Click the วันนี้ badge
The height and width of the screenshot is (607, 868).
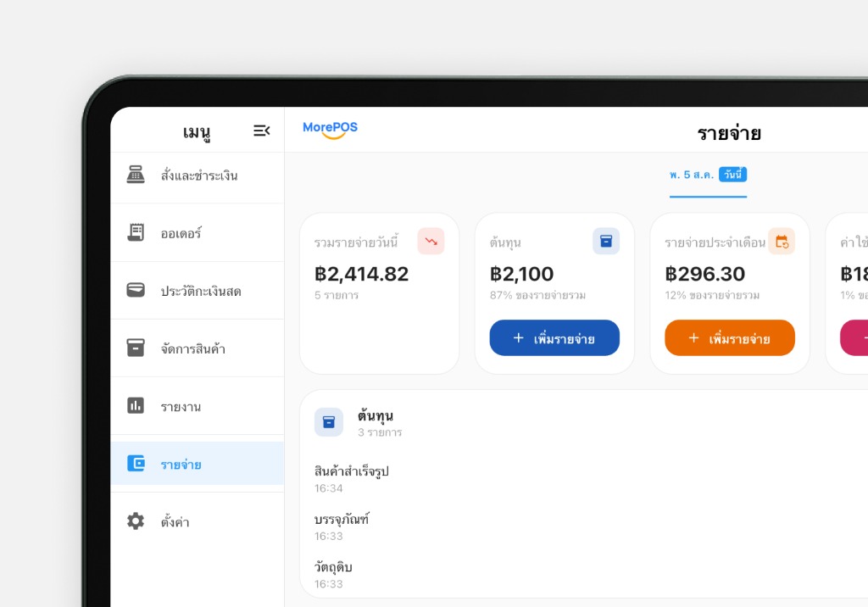click(733, 175)
